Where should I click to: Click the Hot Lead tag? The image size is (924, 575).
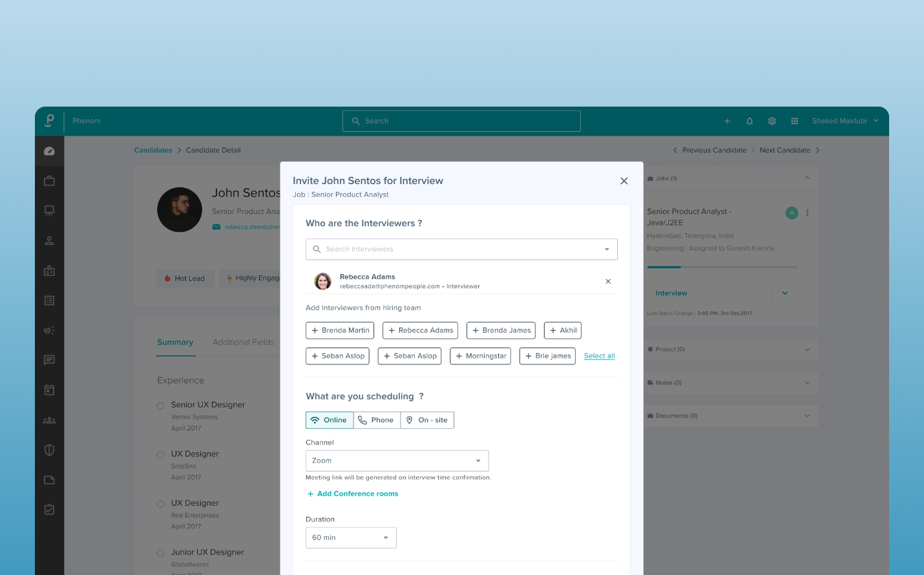[185, 278]
